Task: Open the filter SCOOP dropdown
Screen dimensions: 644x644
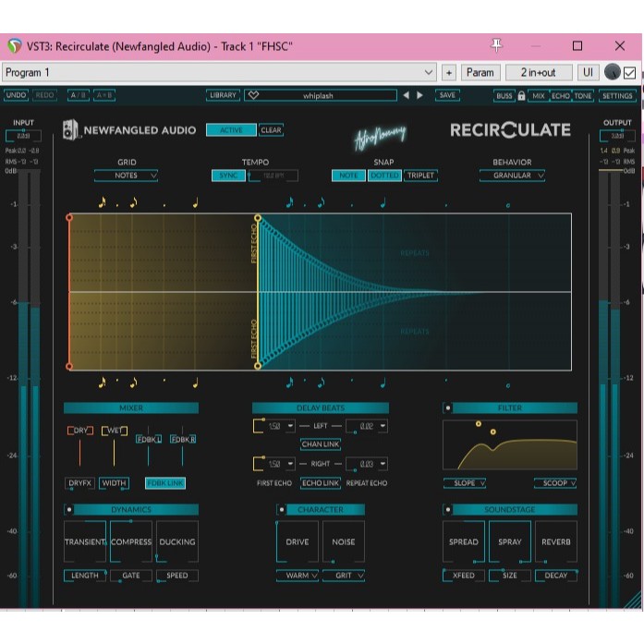Action: [555, 483]
